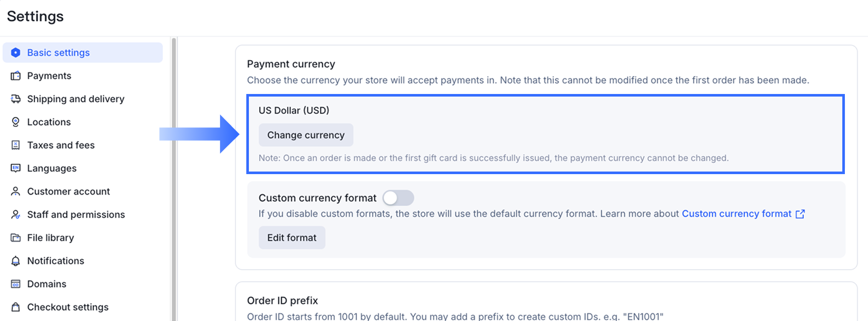Click the Domains icon in sidebar
868x321 pixels.
(x=16, y=284)
